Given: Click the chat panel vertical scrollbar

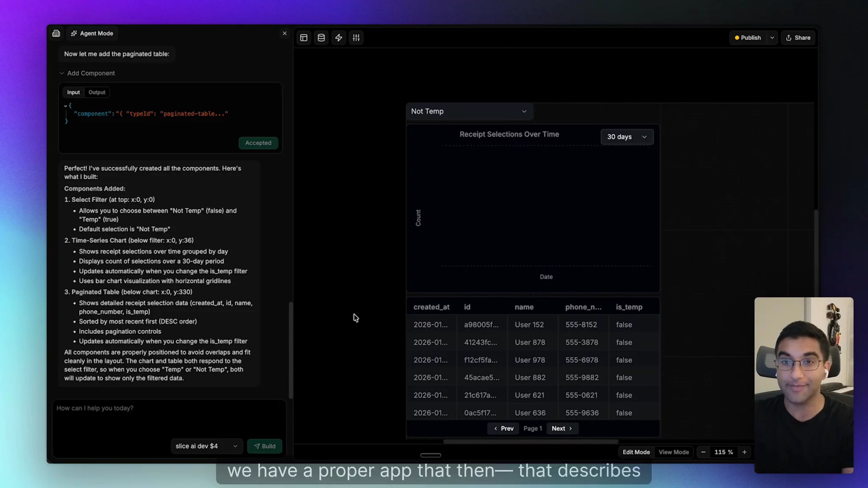Looking at the screenshot, I should point(290,350).
